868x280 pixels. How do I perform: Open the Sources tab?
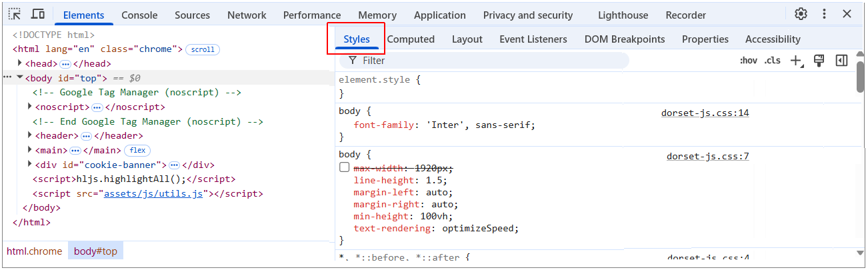pyautogui.click(x=192, y=15)
